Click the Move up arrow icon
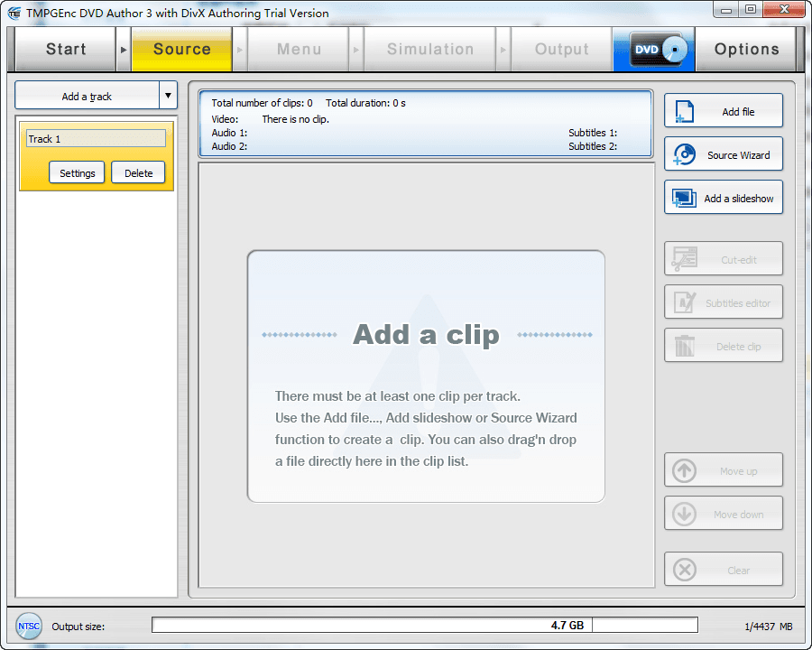The image size is (812, 650). click(x=684, y=470)
